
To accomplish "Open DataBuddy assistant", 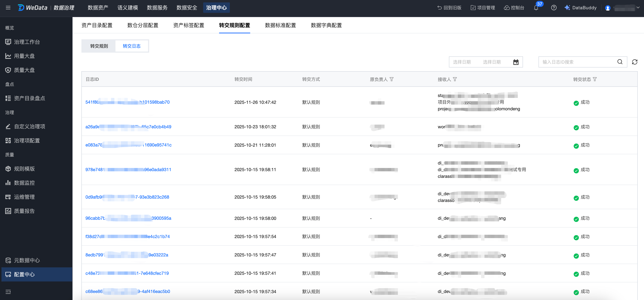I will pyautogui.click(x=581, y=8).
